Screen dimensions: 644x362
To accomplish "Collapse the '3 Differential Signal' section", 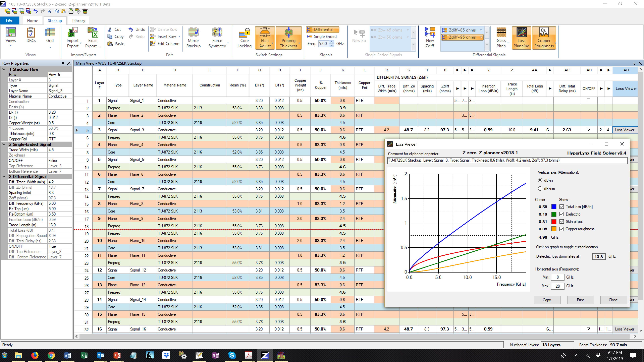I will coord(4,177).
